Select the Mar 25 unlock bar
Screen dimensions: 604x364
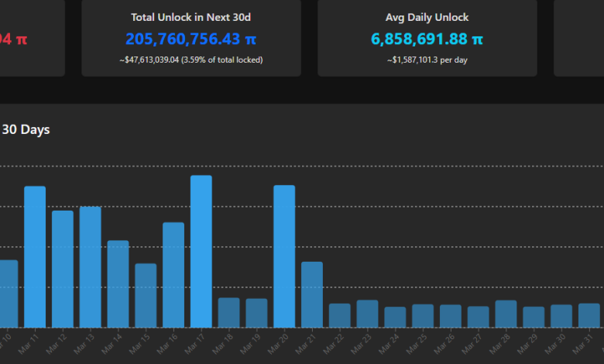pyautogui.click(x=423, y=316)
